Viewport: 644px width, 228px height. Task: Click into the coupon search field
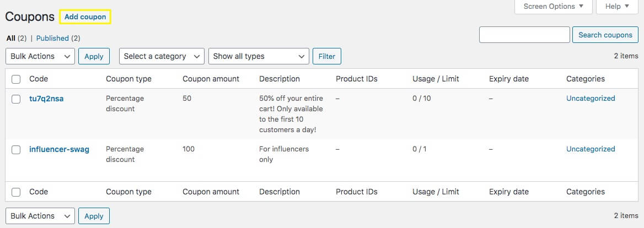coord(524,35)
